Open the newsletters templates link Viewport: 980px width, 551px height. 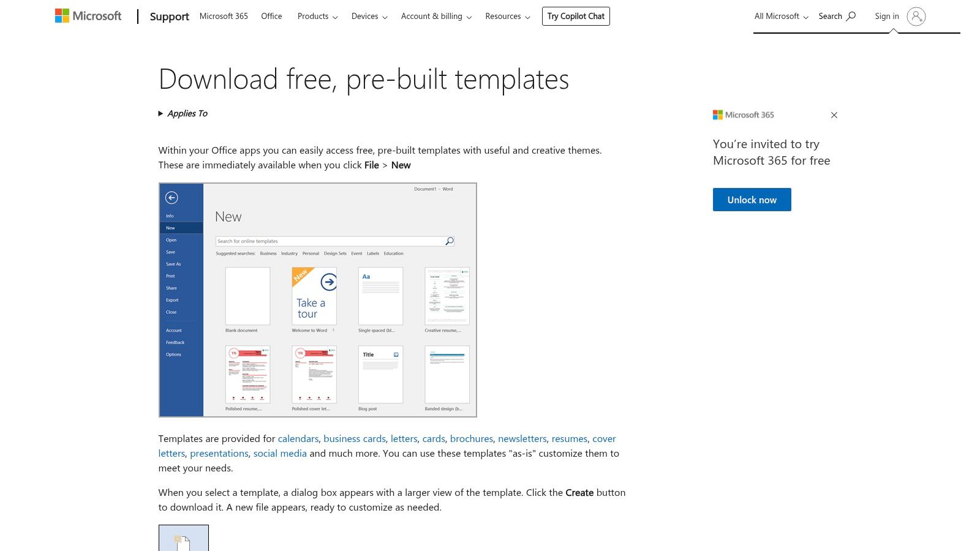pyautogui.click(x=522, y=439)
